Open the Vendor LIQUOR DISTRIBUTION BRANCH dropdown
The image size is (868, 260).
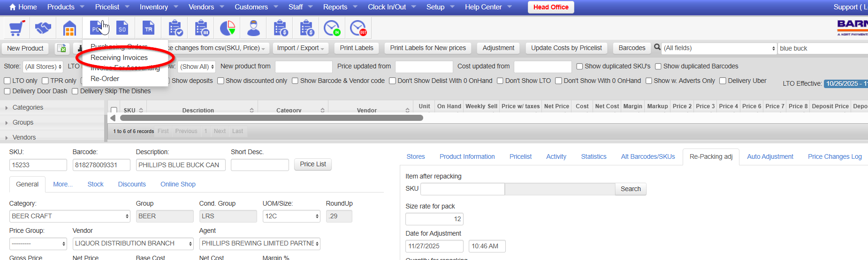pos(133,243)
